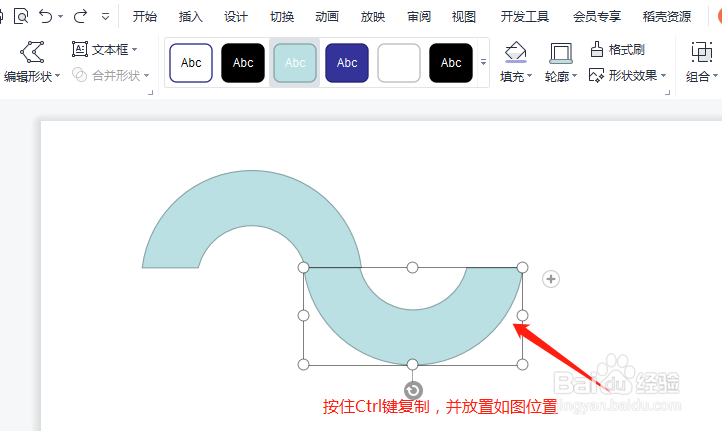Open the edit shape group dialog launcher
This screenshot has width=722, height=431.
pyautogui.click(x=150, y=93)
